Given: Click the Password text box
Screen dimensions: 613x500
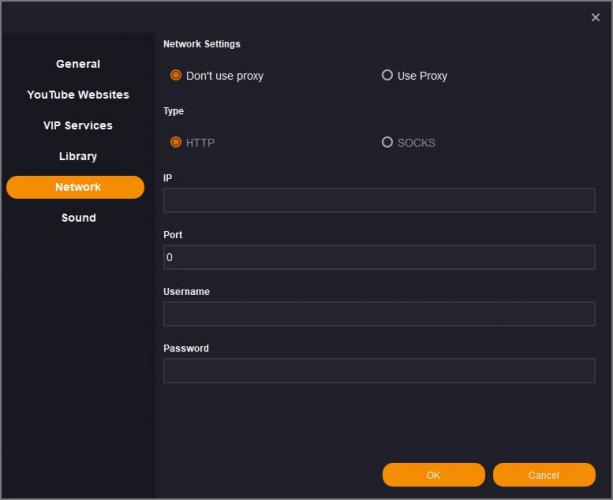Looking at the screenshot, I should click(378, 371).
